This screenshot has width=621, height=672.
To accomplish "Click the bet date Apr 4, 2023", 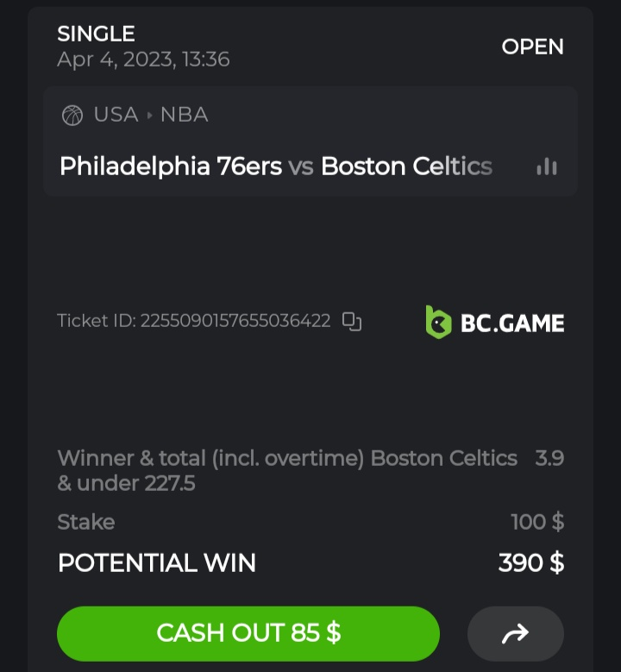I will coord(143,60).
